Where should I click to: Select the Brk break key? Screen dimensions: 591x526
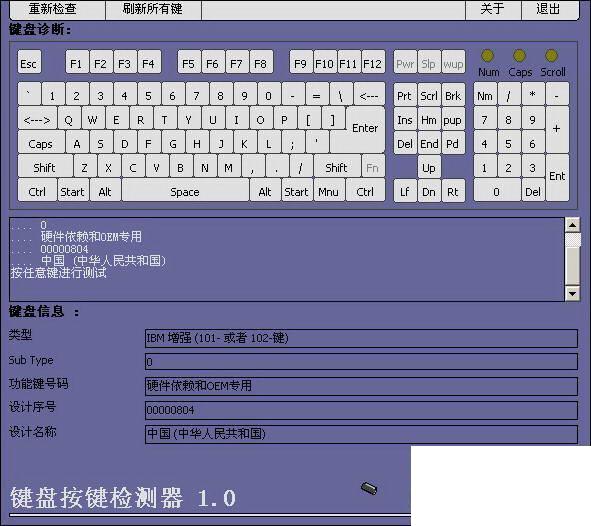tap(453, 95)
